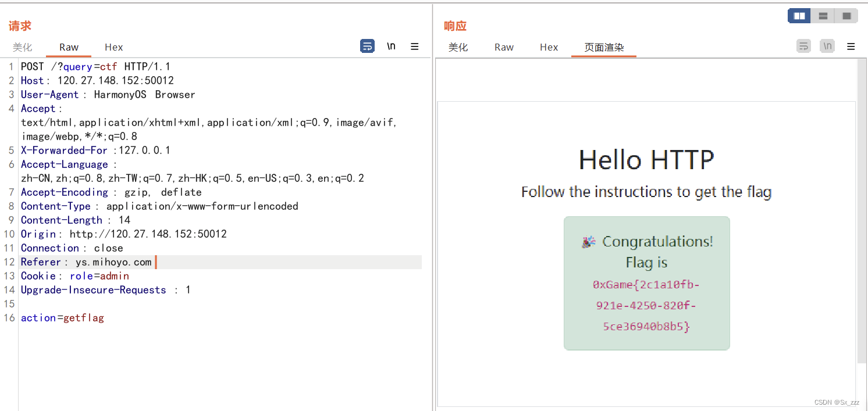
Task: Click the \n newline display icon for the request
Action: coord(390,45)
